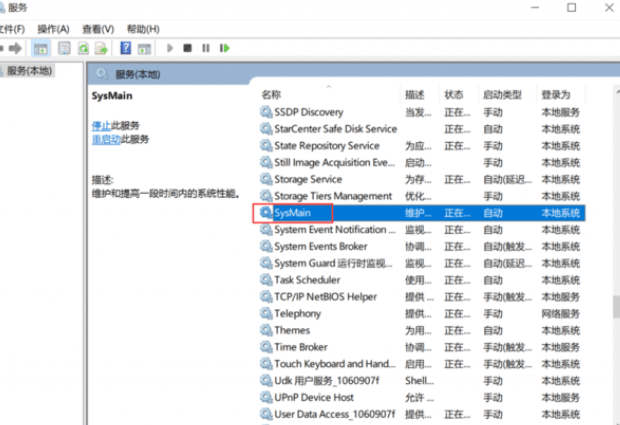Open the 操作(A) menu
This screenshot has width=620, height=425.
point(53,29)
